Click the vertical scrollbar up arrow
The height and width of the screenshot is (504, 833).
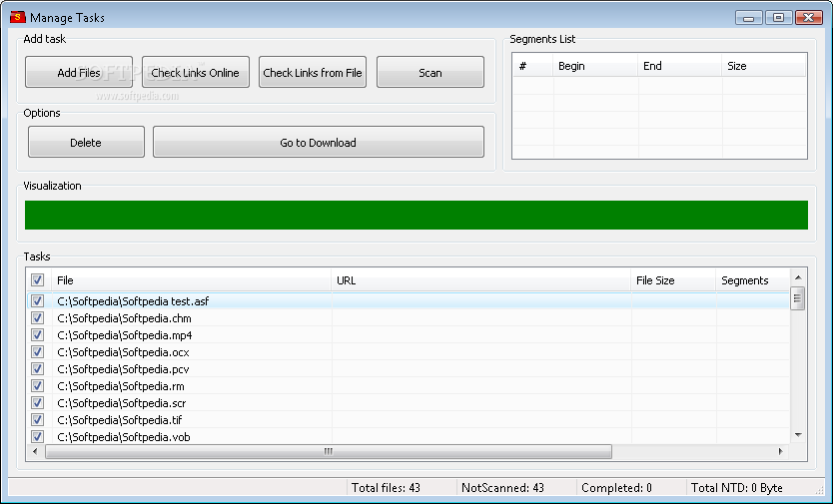point(798,277)
